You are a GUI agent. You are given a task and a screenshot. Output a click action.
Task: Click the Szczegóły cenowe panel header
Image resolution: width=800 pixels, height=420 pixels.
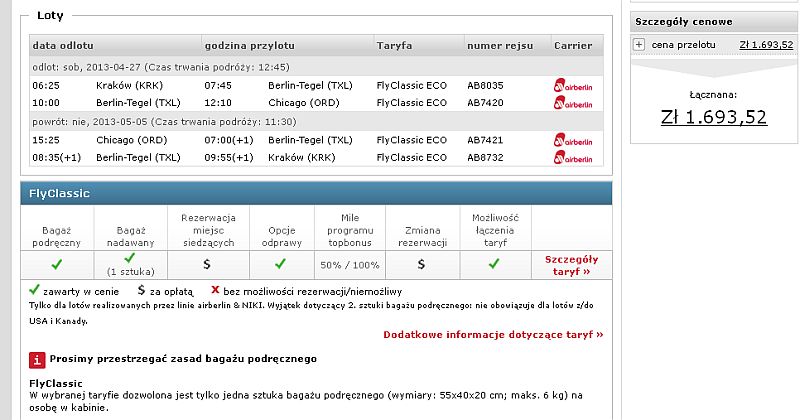pos(715,22)
